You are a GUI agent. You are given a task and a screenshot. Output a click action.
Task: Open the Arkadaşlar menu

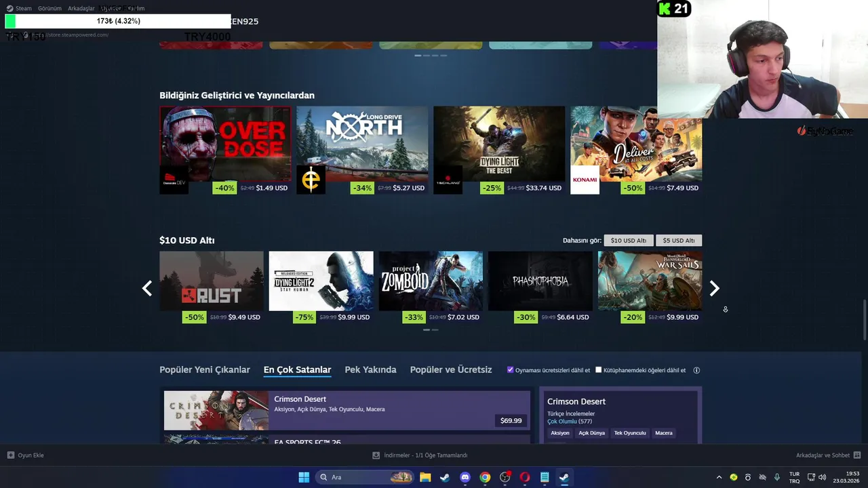tap(81, 9)
